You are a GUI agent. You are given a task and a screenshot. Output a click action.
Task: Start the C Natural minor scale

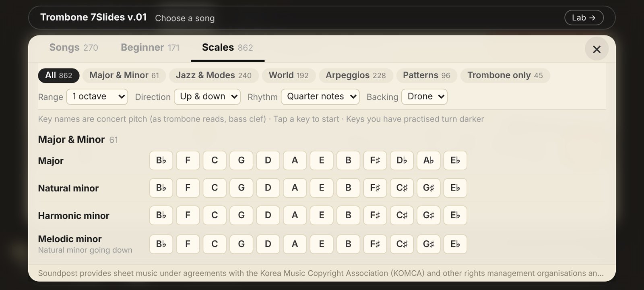tap(215, 188)
